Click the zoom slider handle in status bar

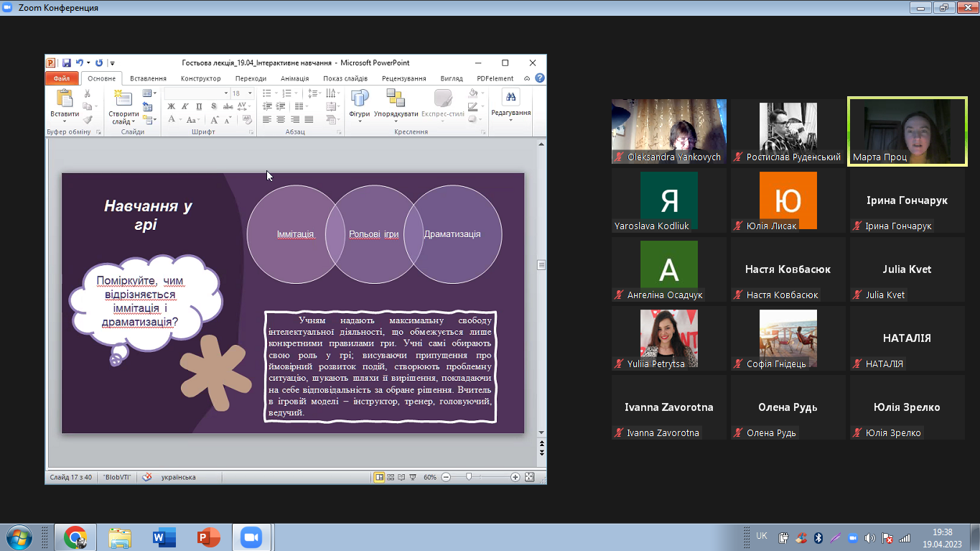470,477
